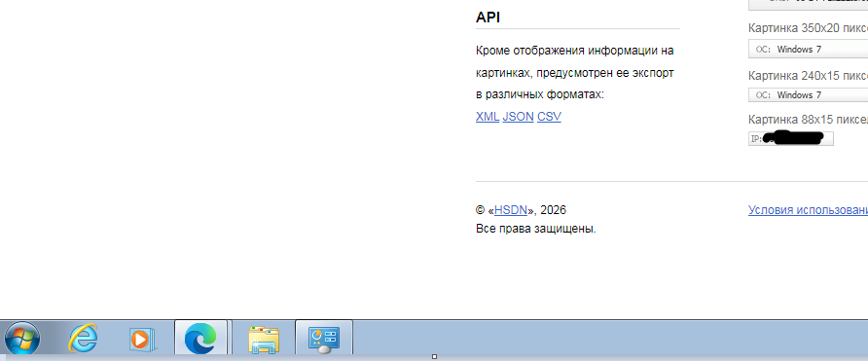Open the Условия использования link

[x=808, y=210]
